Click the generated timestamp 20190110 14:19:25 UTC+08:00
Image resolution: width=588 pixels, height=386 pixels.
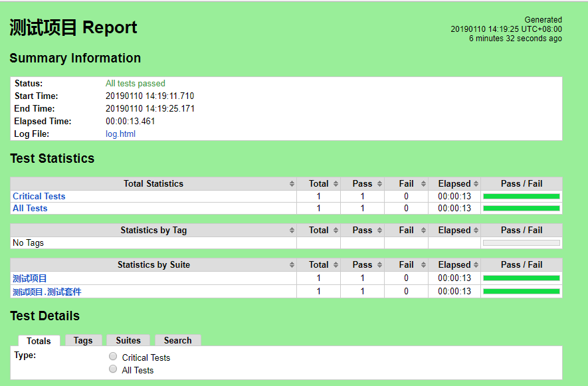[x=506, y=29]
